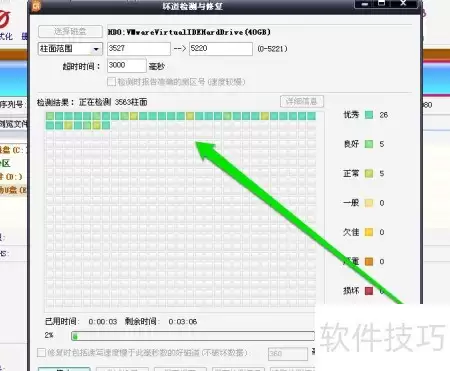Click the 剩余时间 label
The width and height of the screenshot is (450, 371).
pos(142,321)
